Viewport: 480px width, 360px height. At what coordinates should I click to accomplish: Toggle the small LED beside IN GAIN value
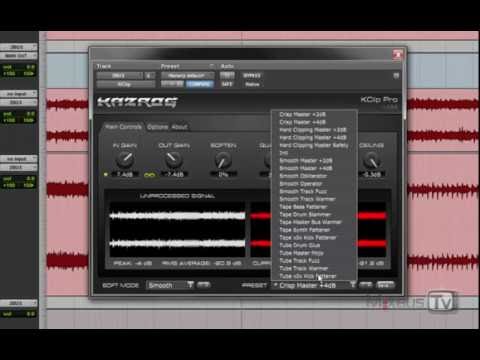tap(106, 174)
